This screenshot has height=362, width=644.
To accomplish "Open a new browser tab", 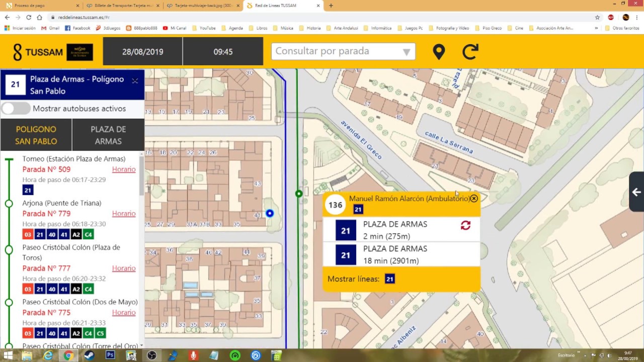I will click(331, 6).
